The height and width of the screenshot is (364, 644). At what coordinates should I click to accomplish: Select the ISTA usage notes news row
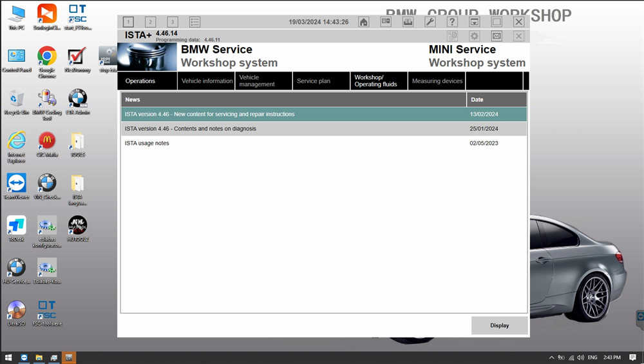[147, 143]
